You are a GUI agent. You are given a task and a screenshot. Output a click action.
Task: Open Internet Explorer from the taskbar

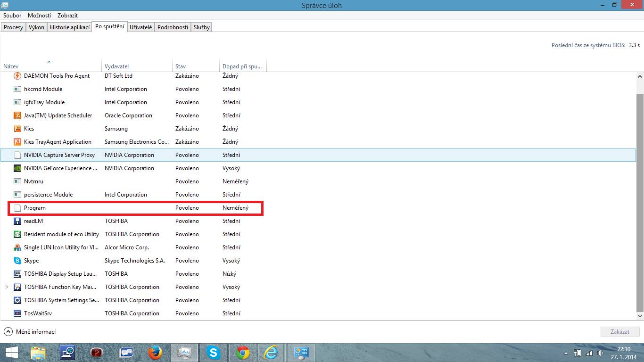pyautogui.click(x=271, y=353)
